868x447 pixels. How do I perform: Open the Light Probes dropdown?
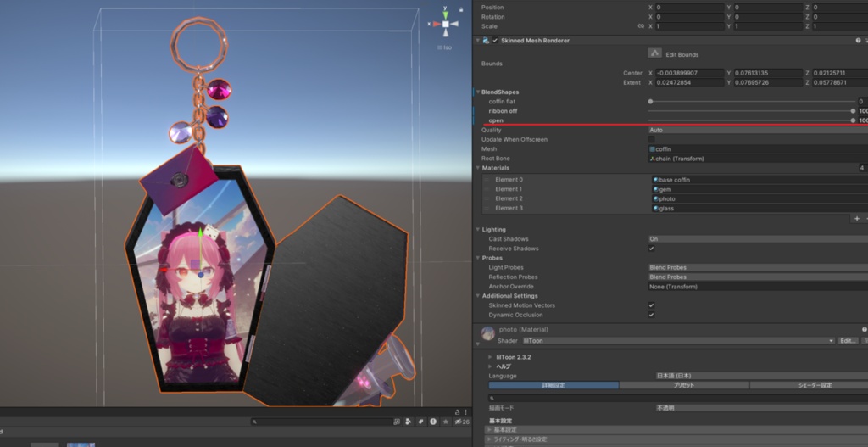coord(758,267)
